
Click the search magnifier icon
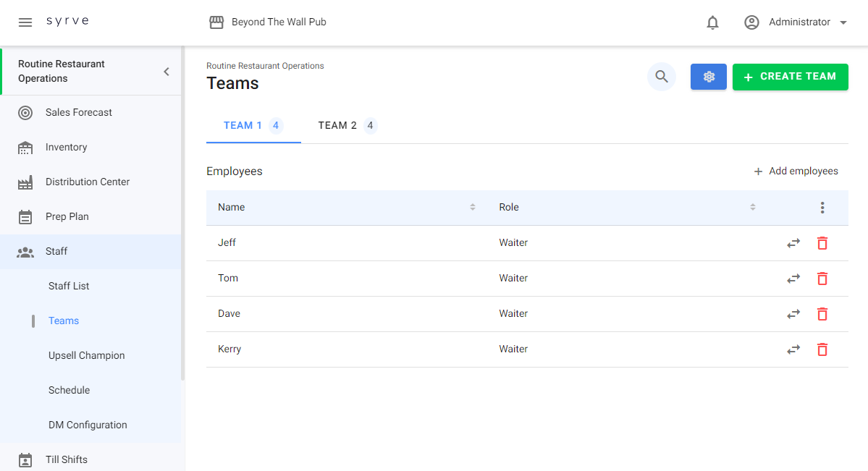[661, 77]
